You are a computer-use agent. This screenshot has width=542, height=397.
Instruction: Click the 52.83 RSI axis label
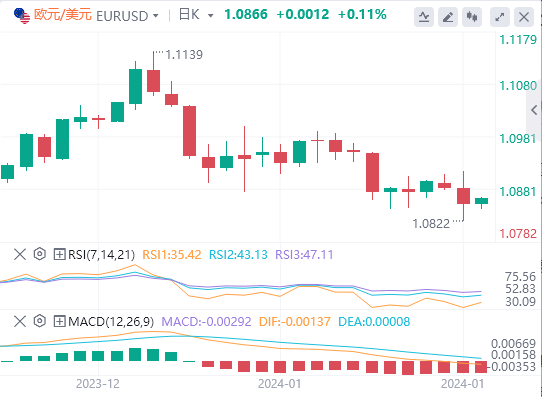point(520,289)
